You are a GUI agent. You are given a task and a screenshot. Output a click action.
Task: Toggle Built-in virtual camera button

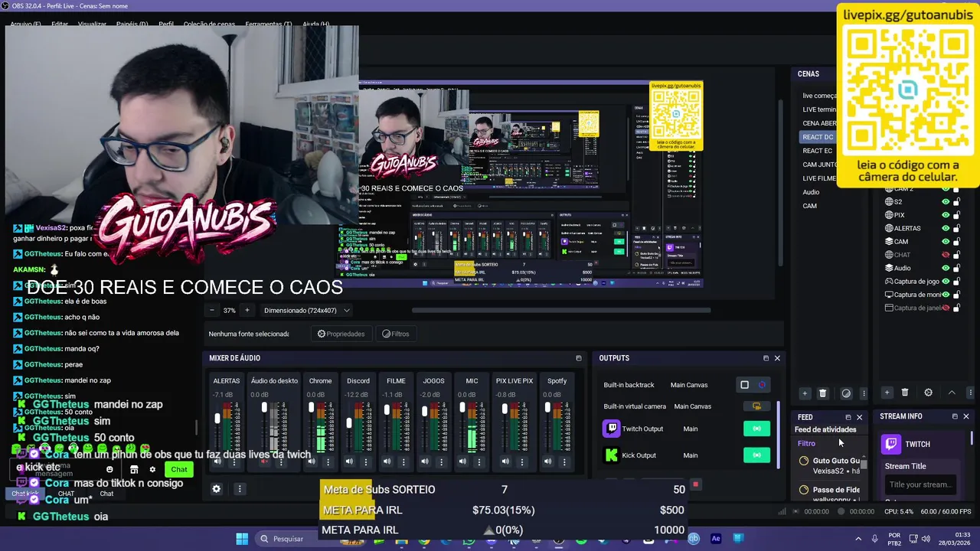coord(756,406)
